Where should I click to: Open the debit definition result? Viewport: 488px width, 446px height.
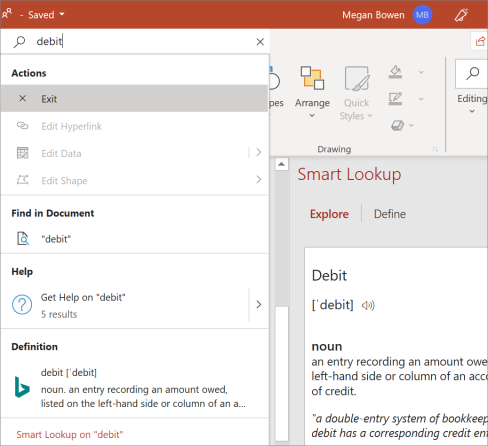point(135,388)
